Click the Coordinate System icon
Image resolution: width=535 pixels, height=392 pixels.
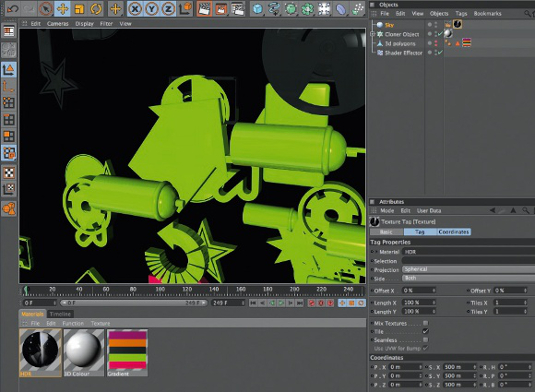[185, 9]
